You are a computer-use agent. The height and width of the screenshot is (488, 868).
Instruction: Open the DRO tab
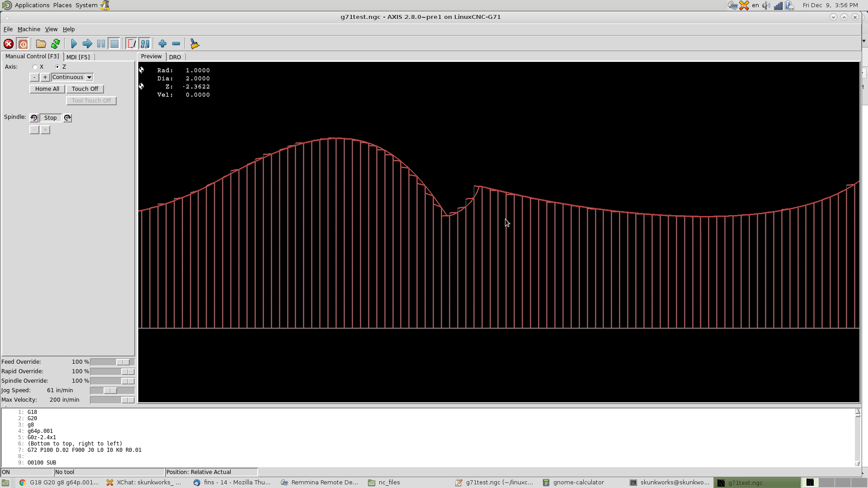click(x=175, y=57)
